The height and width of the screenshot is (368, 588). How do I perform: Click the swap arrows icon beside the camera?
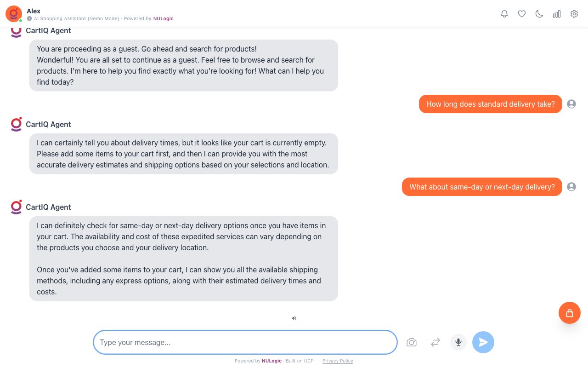coord(435,342)
